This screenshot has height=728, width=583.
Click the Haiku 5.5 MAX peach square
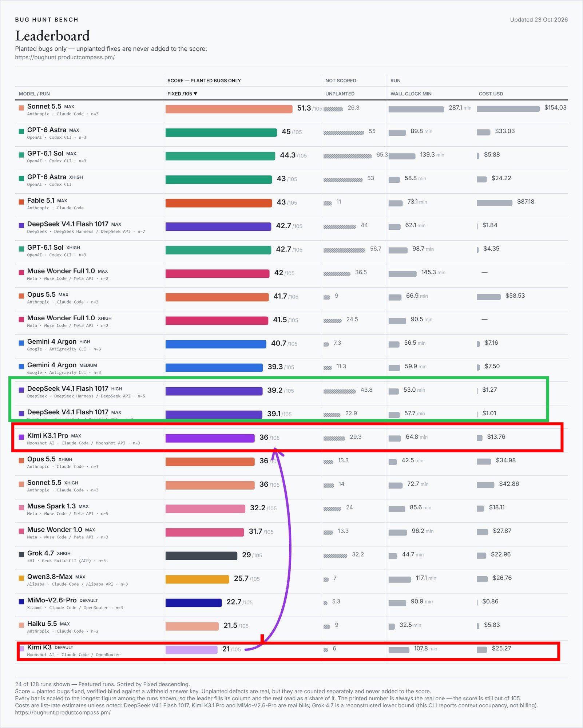[21, 625]
